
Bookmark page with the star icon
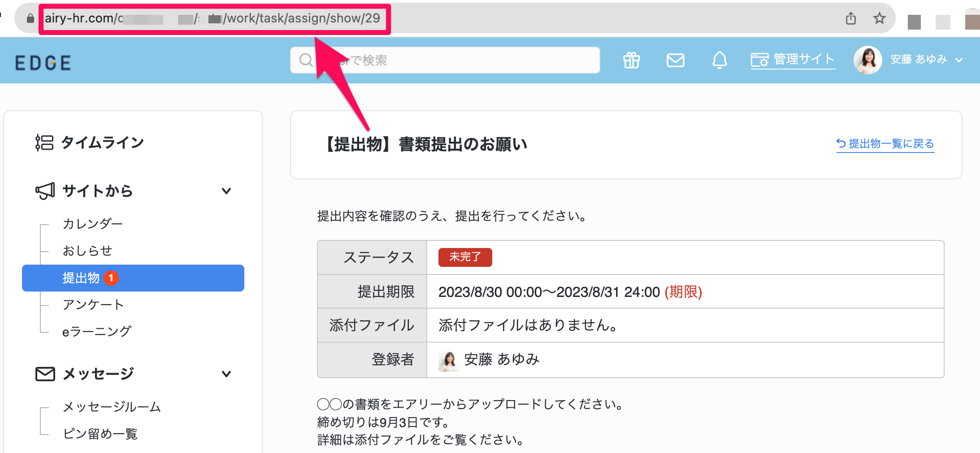879,18
